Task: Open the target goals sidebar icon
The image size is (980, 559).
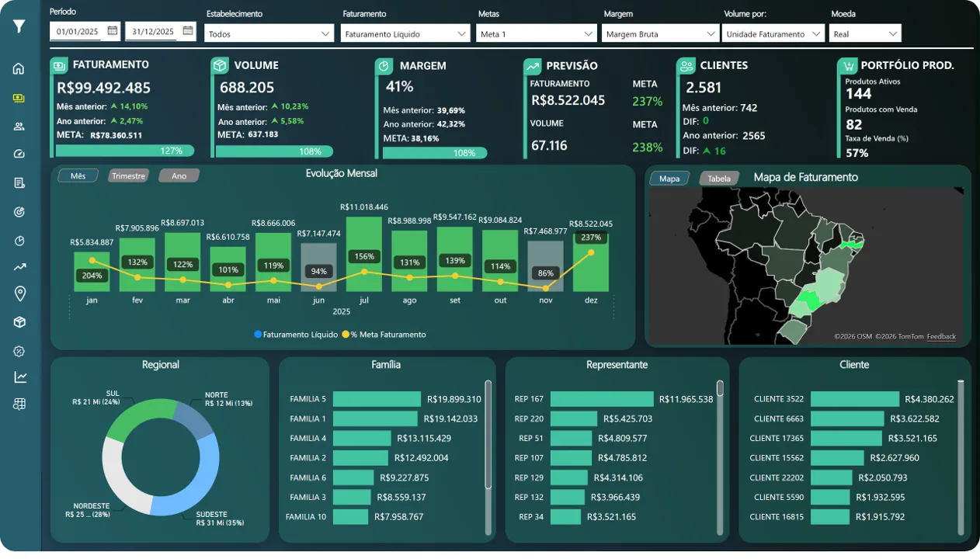Action: (x=19, y=212)
